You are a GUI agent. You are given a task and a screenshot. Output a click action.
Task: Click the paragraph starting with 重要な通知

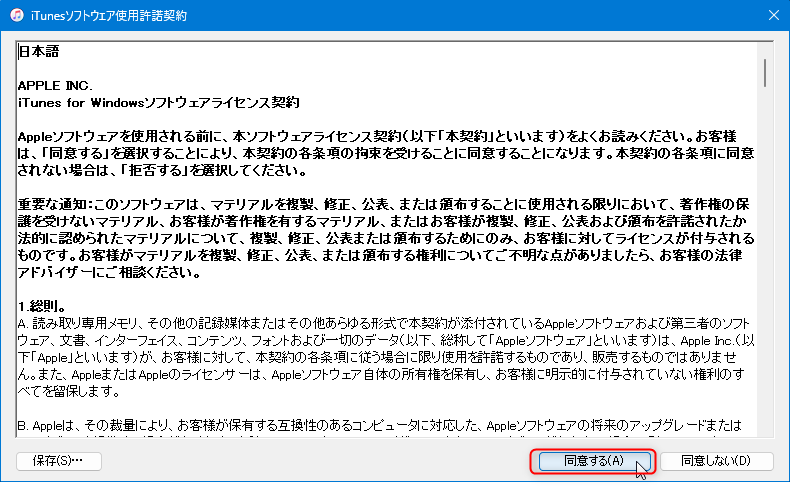coord(386,238)
